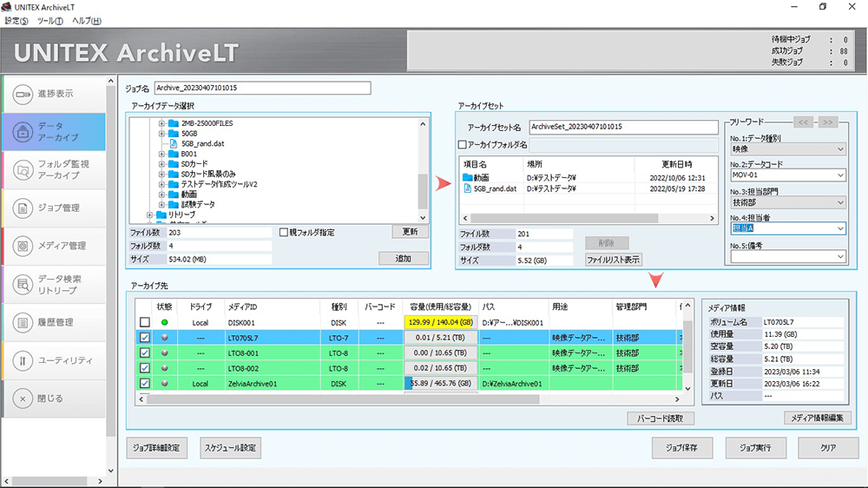Select the データアーカイブ sidebar icon
Viewport: 868px width, 488px height.
click(23, 132)
